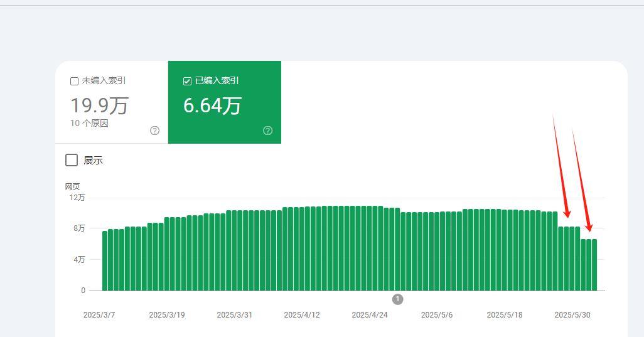This screenshot has height=337, width=644.
Task: Select the 未编入索引 19.9万 card
Action: 112,102
